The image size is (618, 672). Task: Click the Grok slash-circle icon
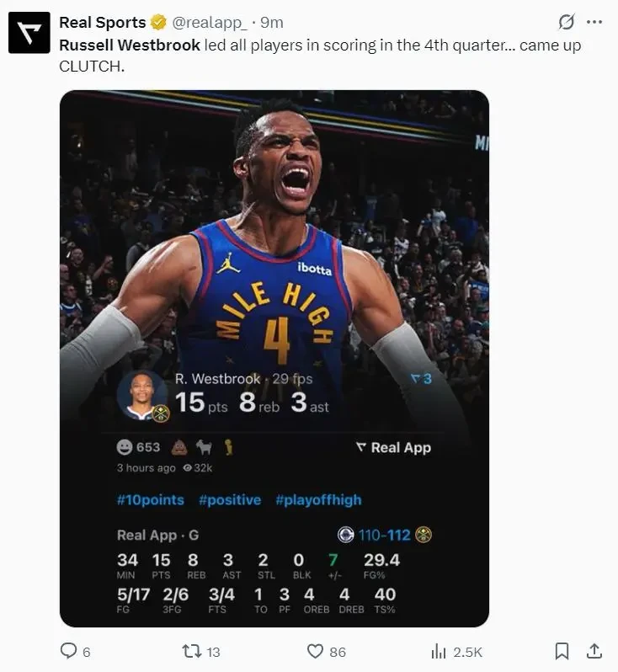pos(566,21)
